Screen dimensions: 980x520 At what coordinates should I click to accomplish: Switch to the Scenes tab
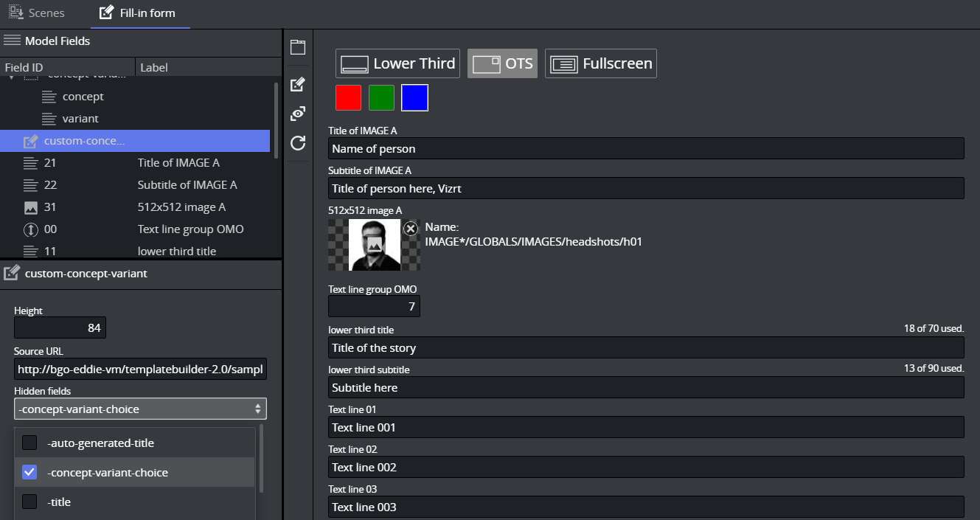coord(37,13)
